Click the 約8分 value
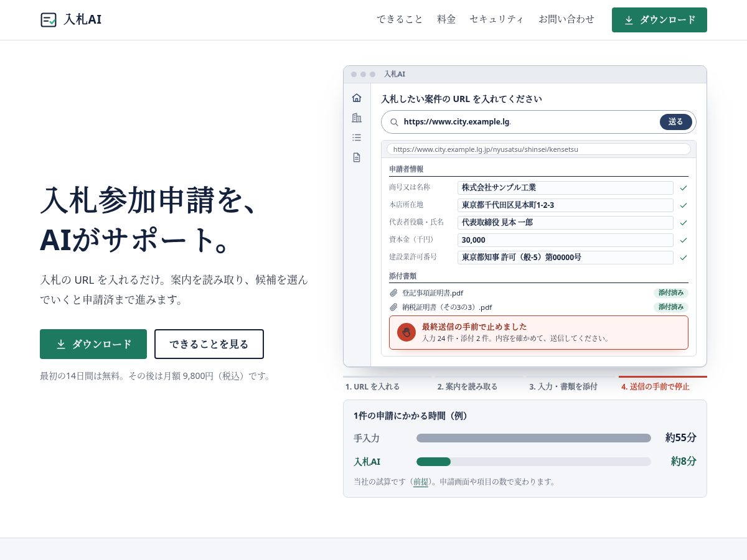The width and height of the screenshot is (747, 560). pyautogui.click(x=684, y=462)
